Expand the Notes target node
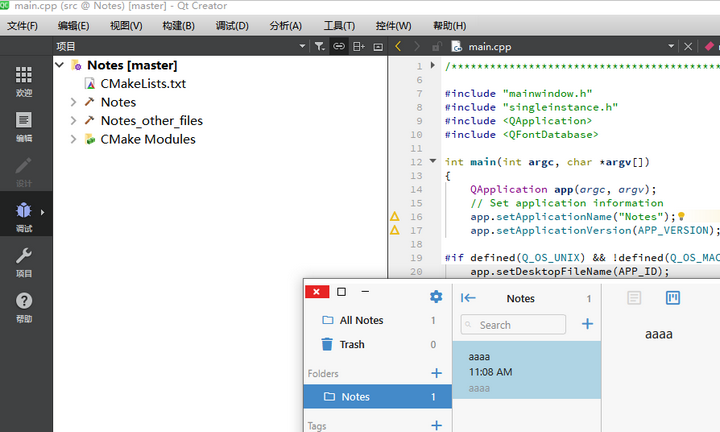The height and width of the screenshot is (432, 720). click(x=73, y=102)
